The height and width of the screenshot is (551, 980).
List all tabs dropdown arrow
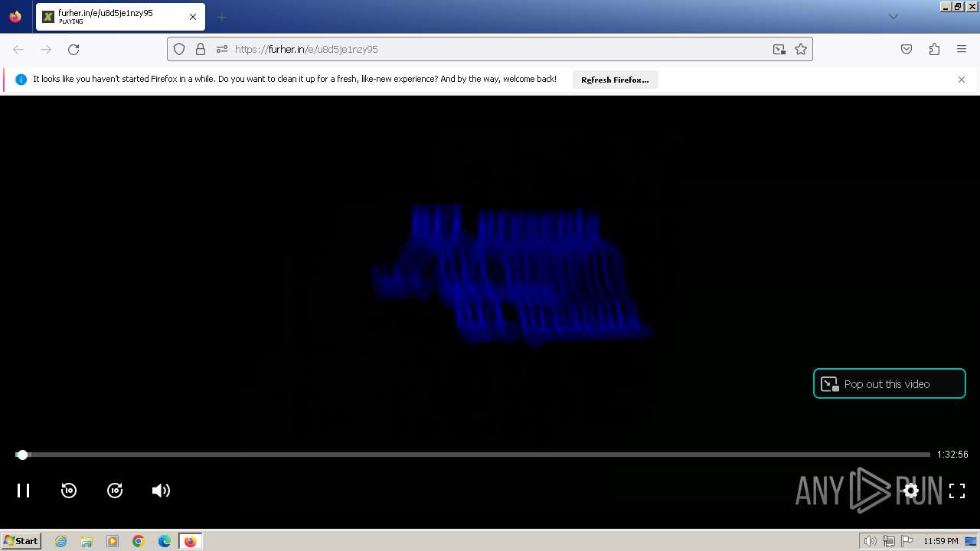(893, 17)
